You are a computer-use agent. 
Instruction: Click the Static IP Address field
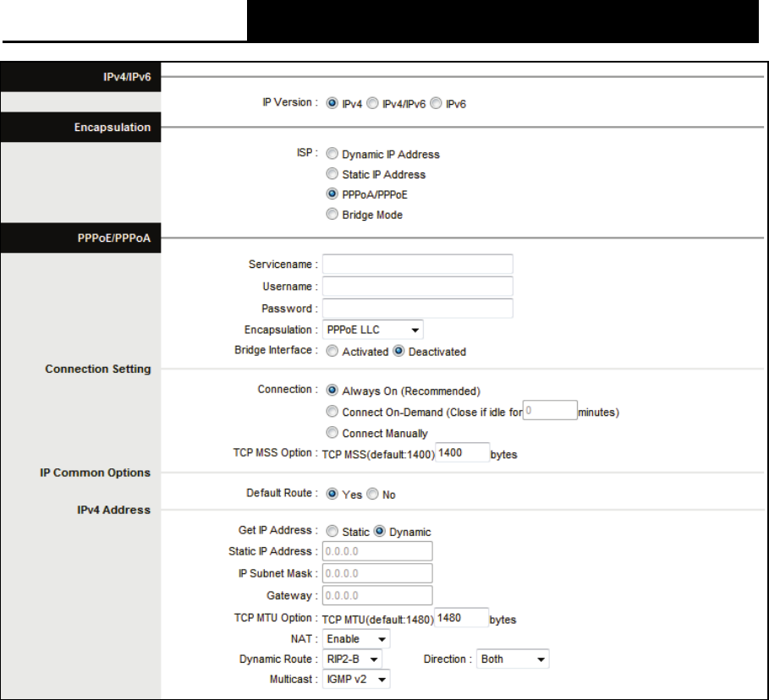(x=377, y=551)
